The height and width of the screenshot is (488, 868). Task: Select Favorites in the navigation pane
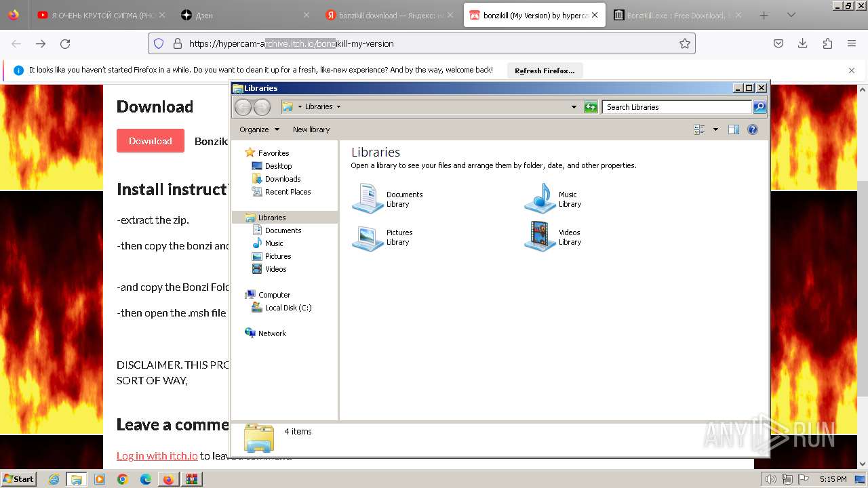273,153
